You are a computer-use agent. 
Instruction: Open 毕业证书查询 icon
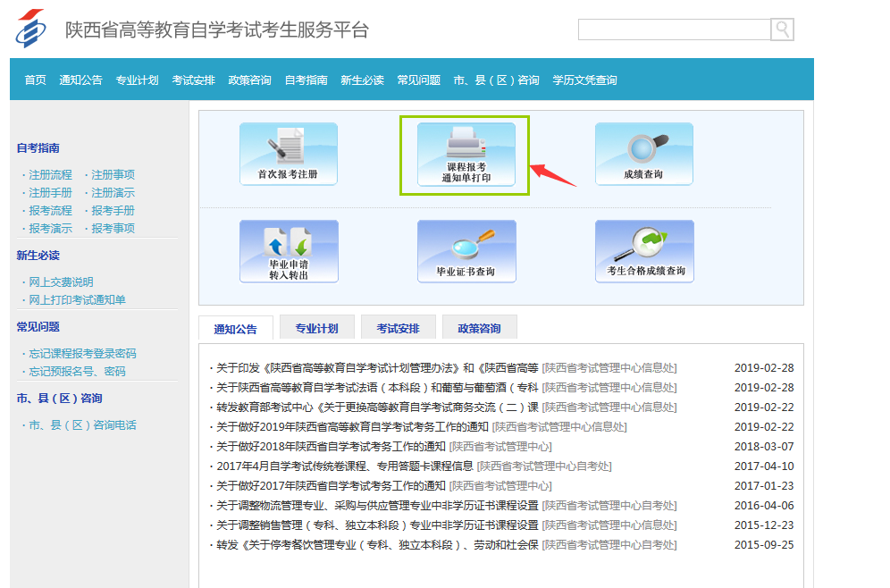tap(466, 251)
